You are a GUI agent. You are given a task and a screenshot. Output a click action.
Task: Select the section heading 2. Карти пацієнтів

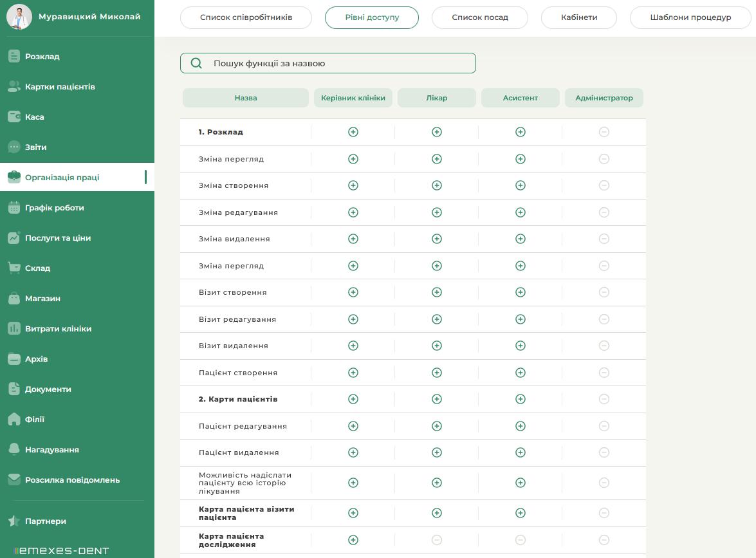click(238, 399)
